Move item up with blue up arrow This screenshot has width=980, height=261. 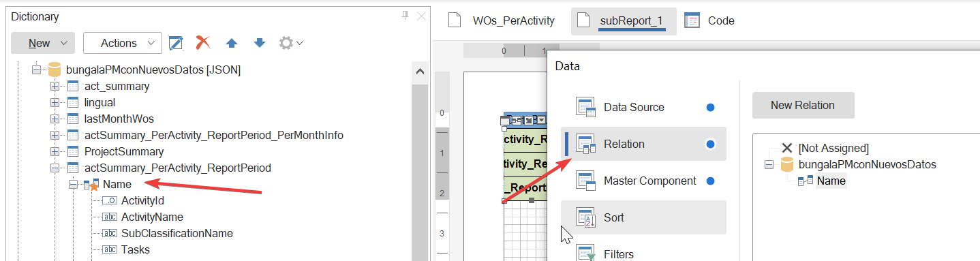(x=232, y=43)
